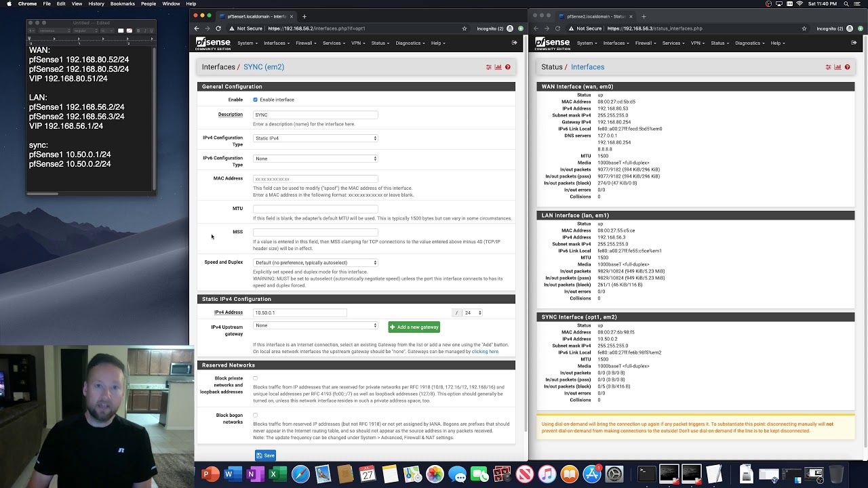Open help icon on Status Interfaces page

click(x=847, y=67)
